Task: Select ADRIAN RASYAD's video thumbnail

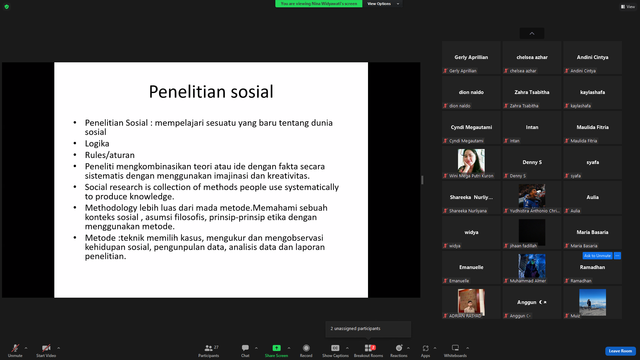Action: (471, 301)
